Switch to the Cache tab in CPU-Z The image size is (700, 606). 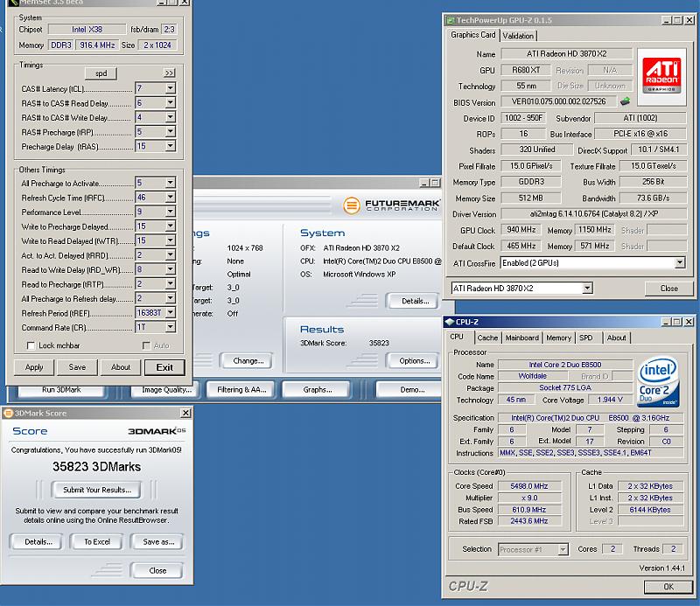(x=487, y=338)
